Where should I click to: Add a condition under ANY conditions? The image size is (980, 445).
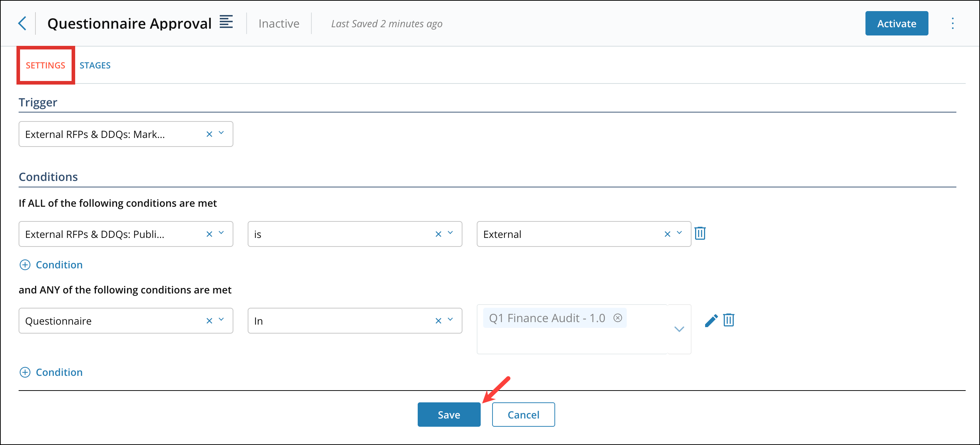tap(51, 372)
